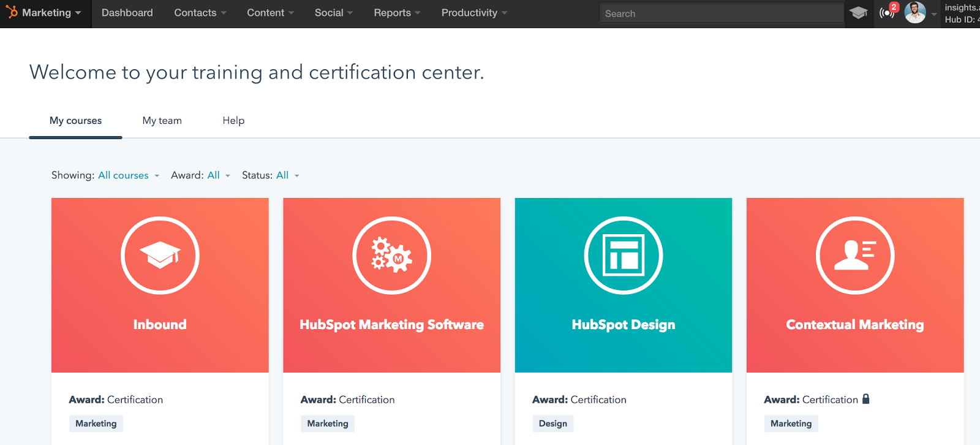This screenshot has height=445, width=980.
Task: Go to Dashboard in navigation bar
Action: click(x=127, y=13)
